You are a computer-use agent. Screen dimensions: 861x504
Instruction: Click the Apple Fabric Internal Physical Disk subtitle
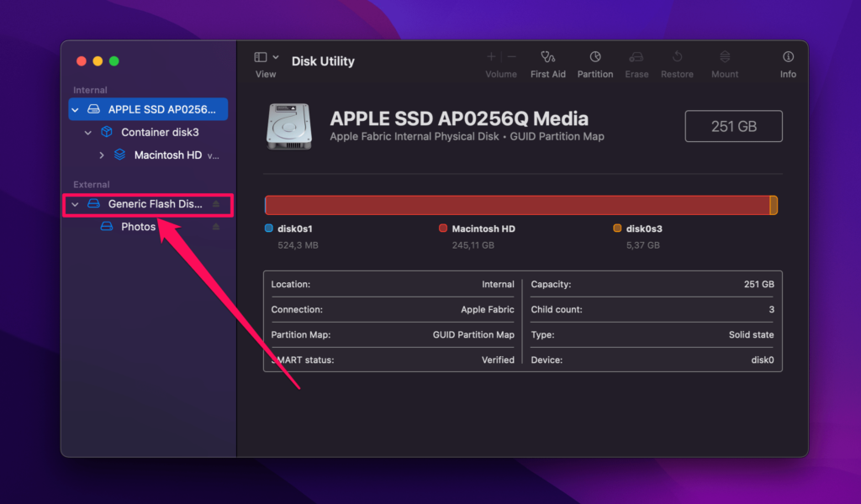coord(414,137)
